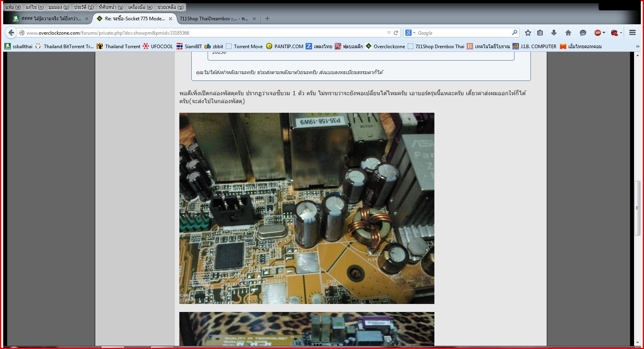The image size is (644, 349).
Task: Expand the URL history dropdown arrow
Action: pyautogui.click(x=389, y=33)
